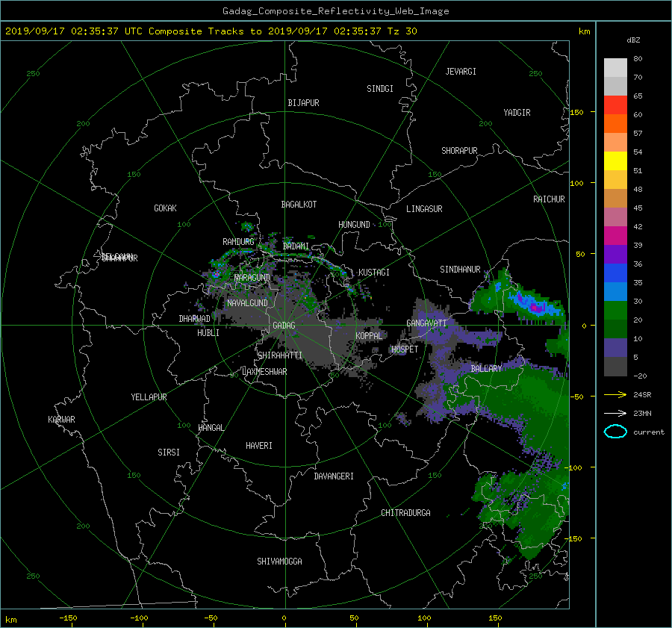Screen dimensions: 672x628
Task: Click the CHITRADURGA city label
Action: tap(406, 513)
